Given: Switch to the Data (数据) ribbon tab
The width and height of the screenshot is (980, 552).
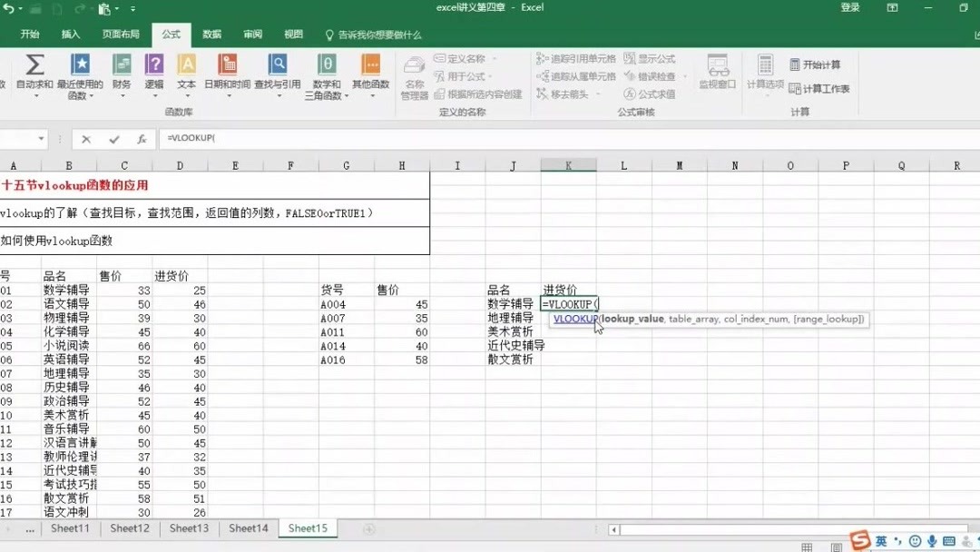Looking at the screenshot, I should (211, 34).
